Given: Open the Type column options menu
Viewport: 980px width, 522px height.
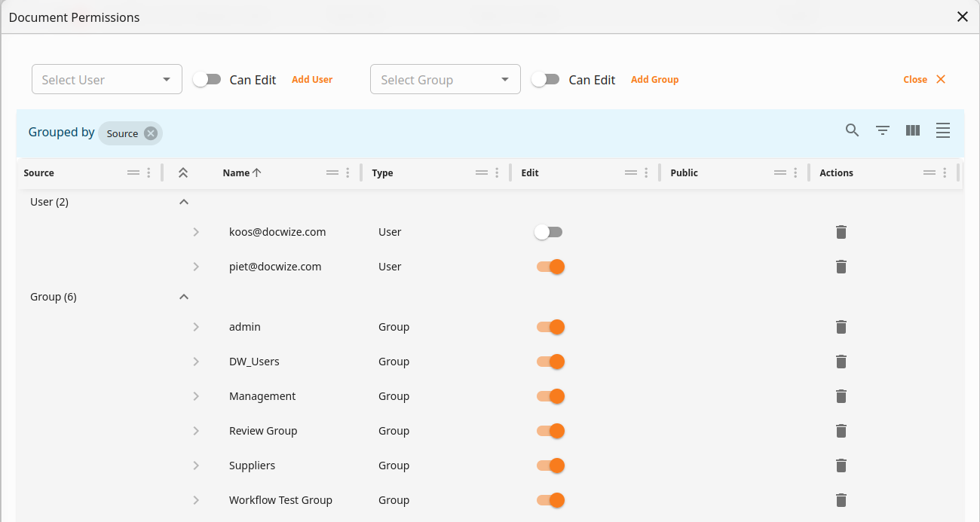Looking at the screenshot, I should point(496,172).
